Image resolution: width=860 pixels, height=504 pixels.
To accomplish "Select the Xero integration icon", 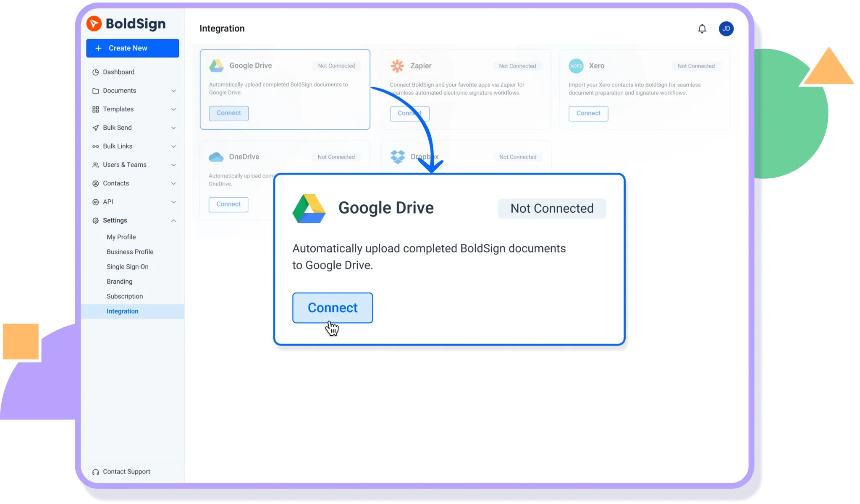I will click(x=576, y=66).
